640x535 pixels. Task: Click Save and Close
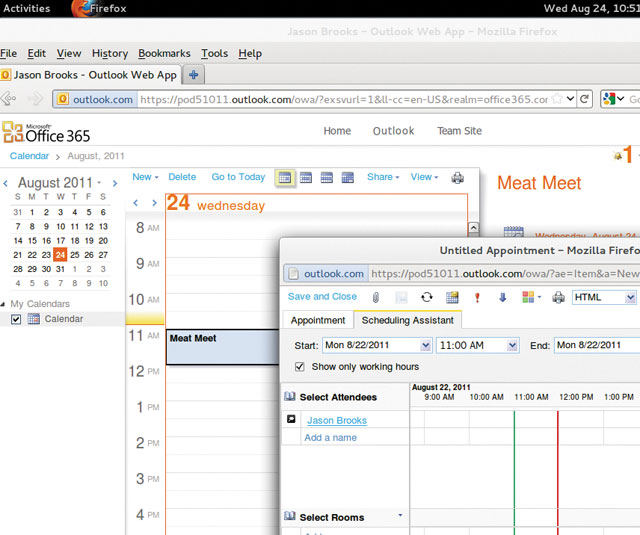pos(322,297)
